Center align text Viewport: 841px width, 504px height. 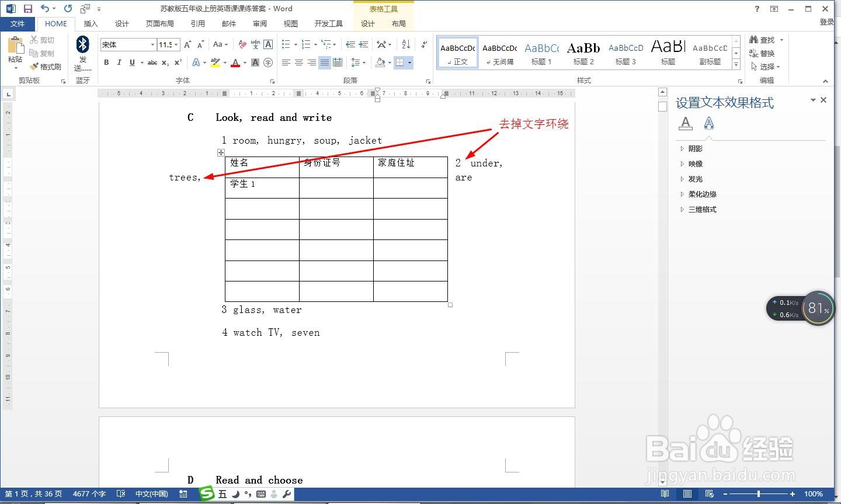point(298,62)
